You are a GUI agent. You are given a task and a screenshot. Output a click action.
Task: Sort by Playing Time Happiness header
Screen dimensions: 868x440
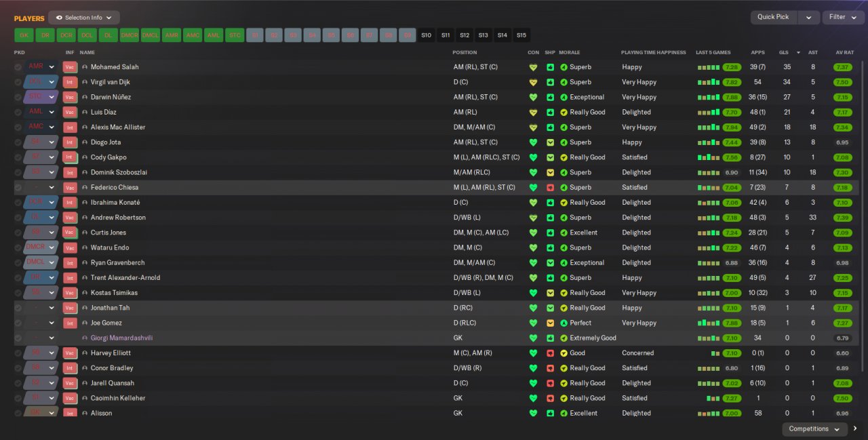click(x=654, y=52)
